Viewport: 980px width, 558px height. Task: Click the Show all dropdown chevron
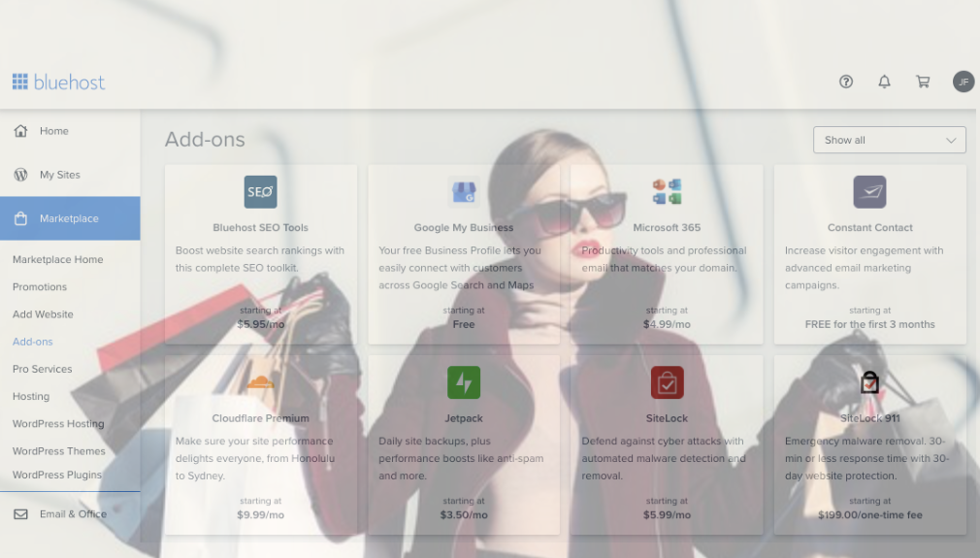951,140
